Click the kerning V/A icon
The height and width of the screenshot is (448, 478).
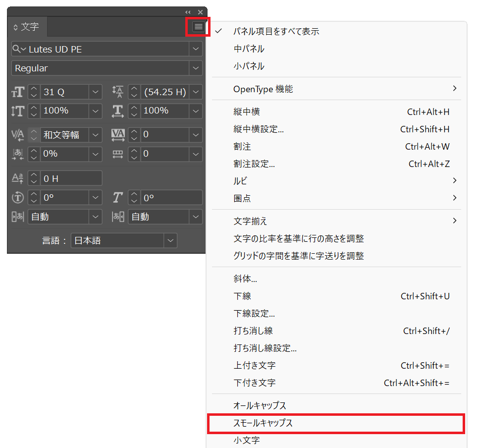[17, 135]
